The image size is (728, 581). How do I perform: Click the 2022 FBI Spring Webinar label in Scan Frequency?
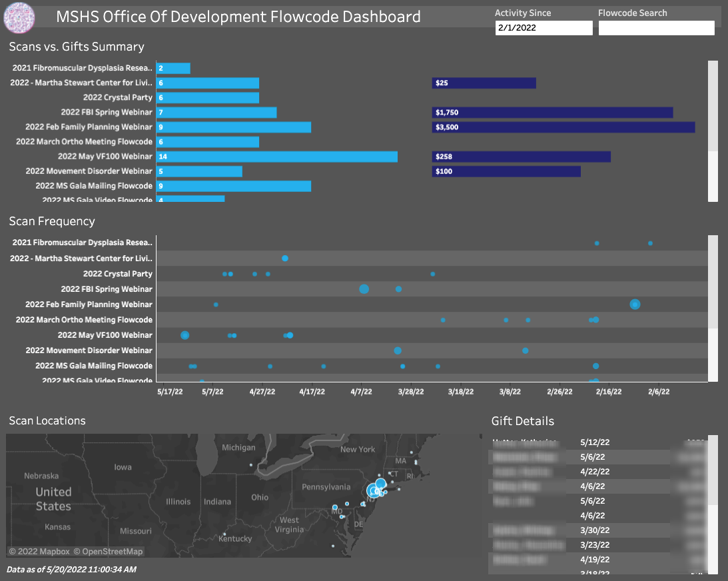[x=107, y=289]
